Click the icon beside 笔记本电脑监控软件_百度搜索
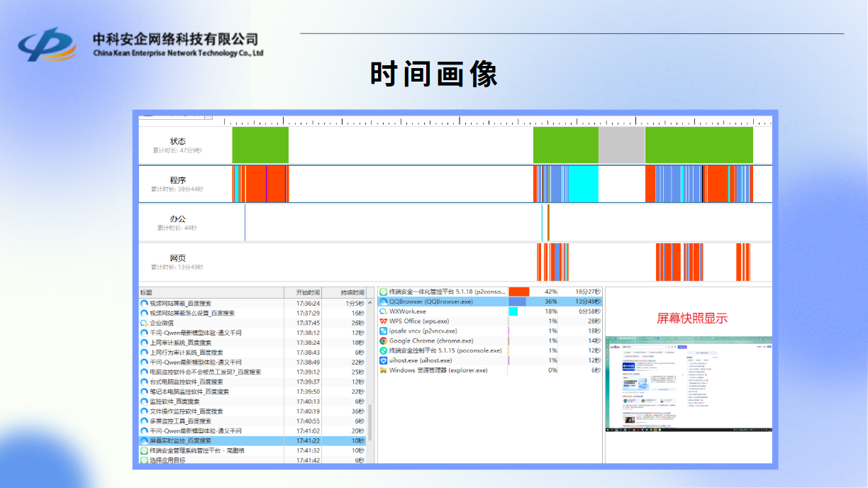This screenshot has height=488, width=868. pyautogui.click(x=144, y=392)
